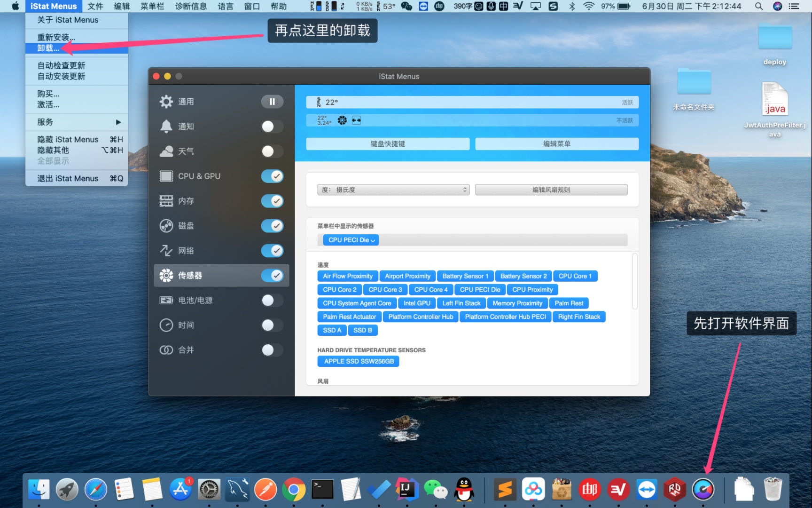Enable the 天气 toggle
Screen dimensions: 812x508
coord(272,151)
